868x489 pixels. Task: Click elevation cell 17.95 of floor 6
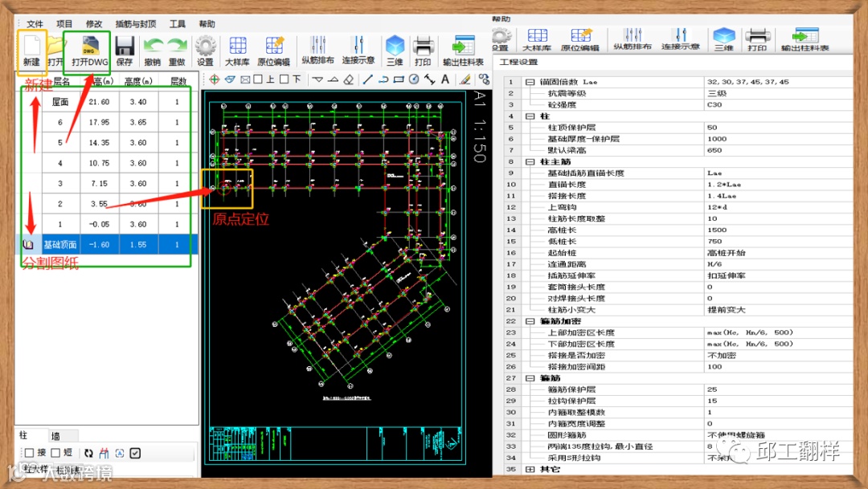pos(99,122)
